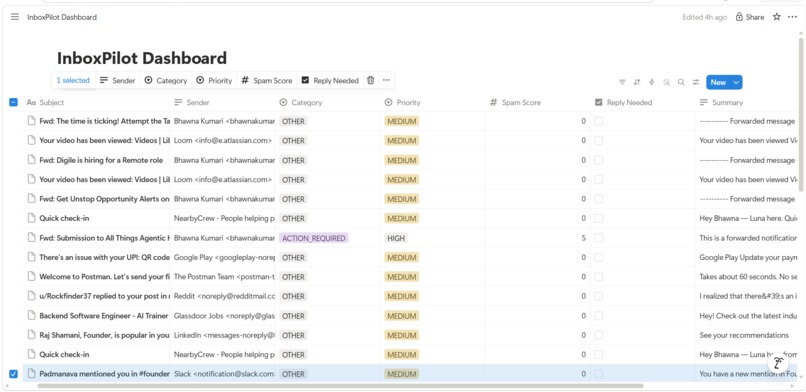Open automations lightning icon
The image size is (806, 392).
click(x=652, y=82)
